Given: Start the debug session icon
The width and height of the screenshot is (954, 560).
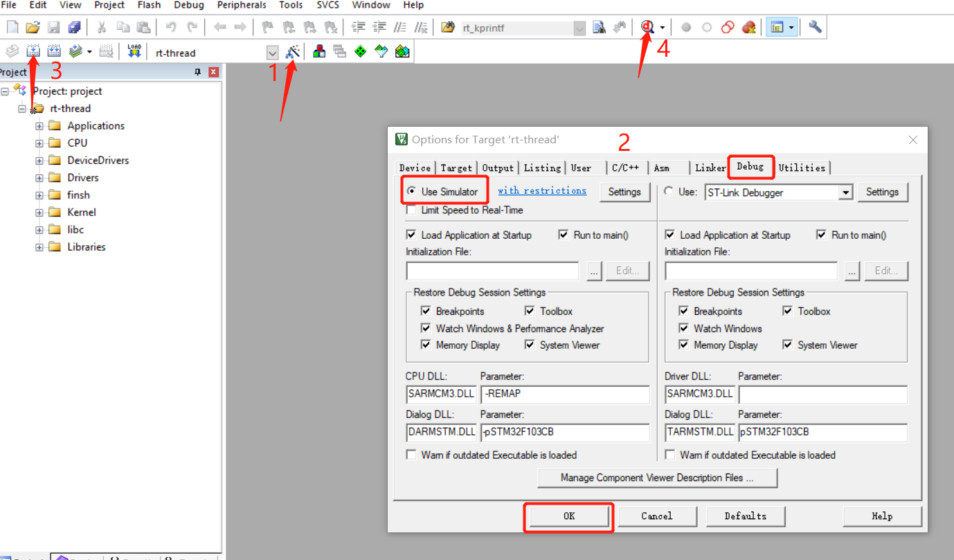Looking at the screenshot, I should pyautogui.click(x=648, y=27).
